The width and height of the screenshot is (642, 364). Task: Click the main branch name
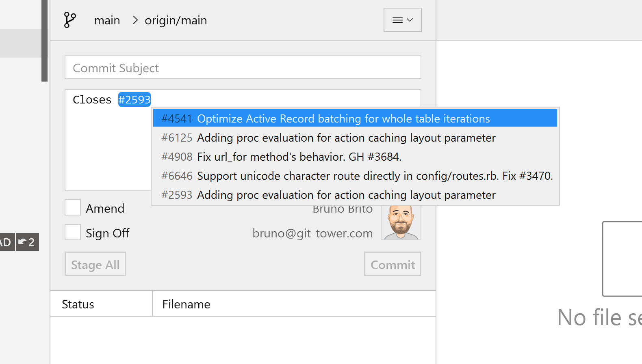click(107, 20)
